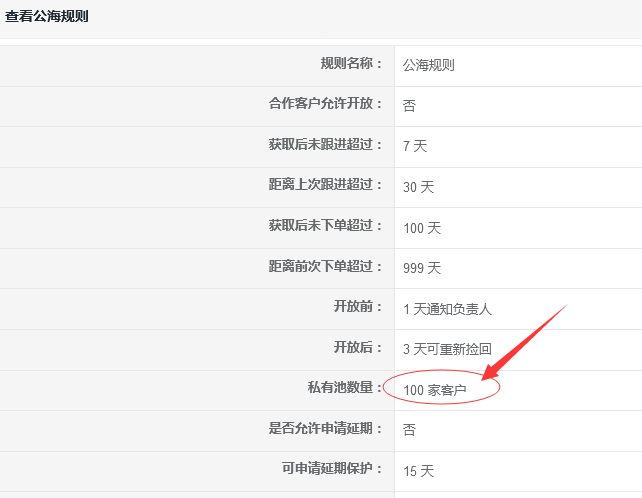This screenshot has height=498, width=642.
Task: Click the 否 value for 是否允许申请延期
Action: (409, 430)
